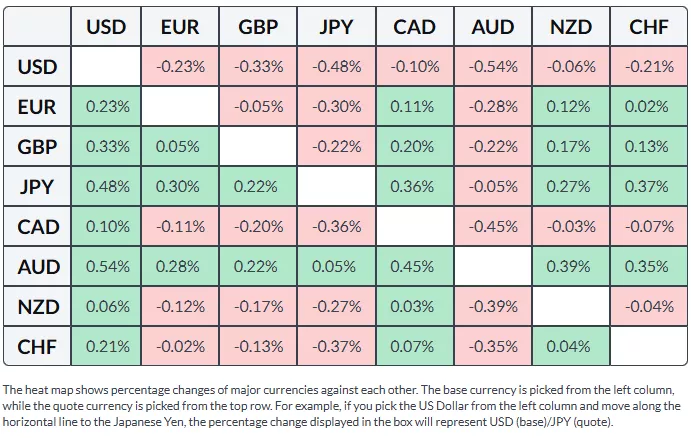
Task: Click the USD/JPY cell showing -0.48%
Action: click(x=337, y=67)
